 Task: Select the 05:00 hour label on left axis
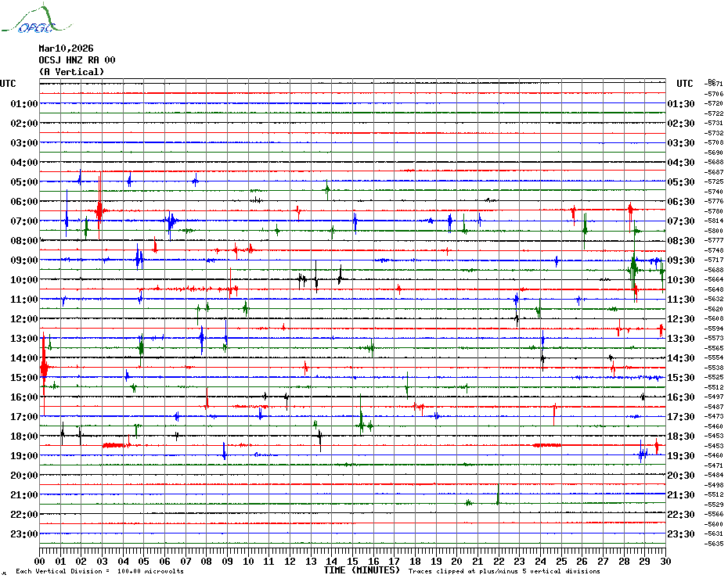tap(24, 182)
